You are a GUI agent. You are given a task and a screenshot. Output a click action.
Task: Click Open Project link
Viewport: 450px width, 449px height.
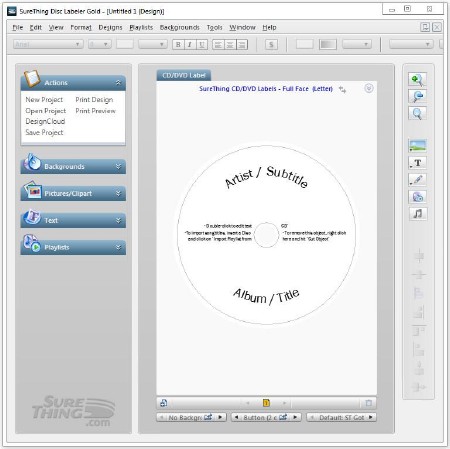46,111
